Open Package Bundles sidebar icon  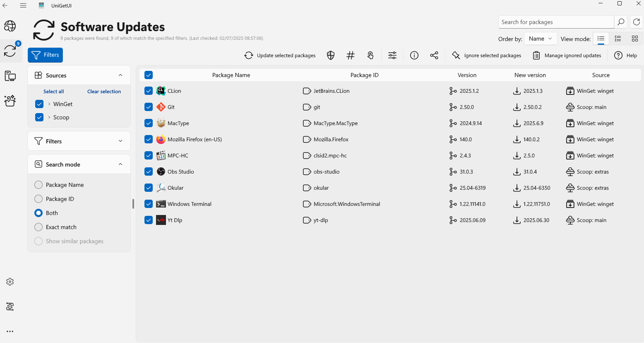(10, 101)
